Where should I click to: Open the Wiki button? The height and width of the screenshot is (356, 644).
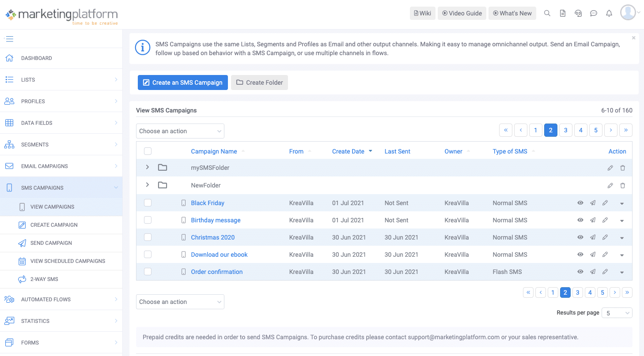(x=423, y=13)
